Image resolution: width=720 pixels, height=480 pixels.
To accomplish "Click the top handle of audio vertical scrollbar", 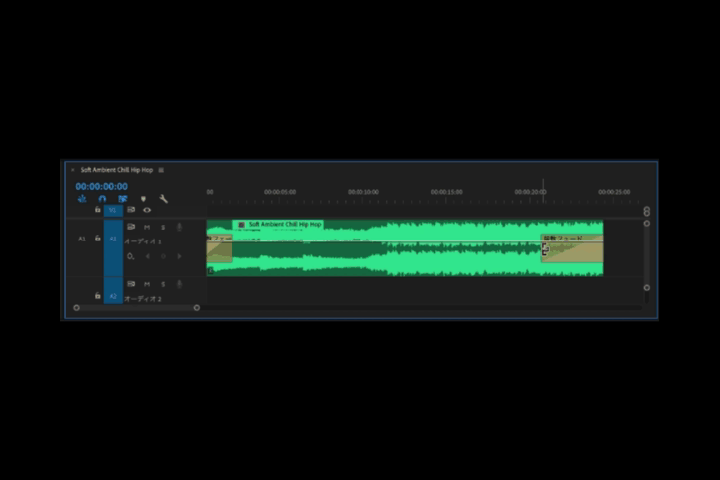I will pos(647,224).
